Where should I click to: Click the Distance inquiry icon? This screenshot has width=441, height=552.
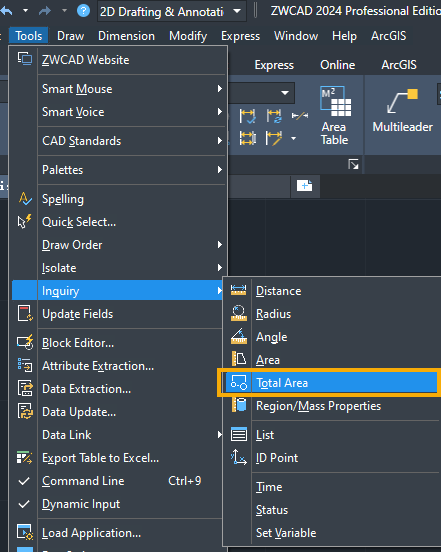tap(238, 290)
